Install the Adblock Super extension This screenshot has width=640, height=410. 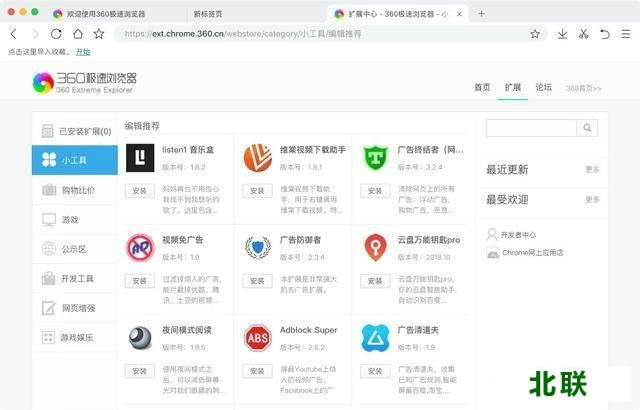tap(257, 371)
